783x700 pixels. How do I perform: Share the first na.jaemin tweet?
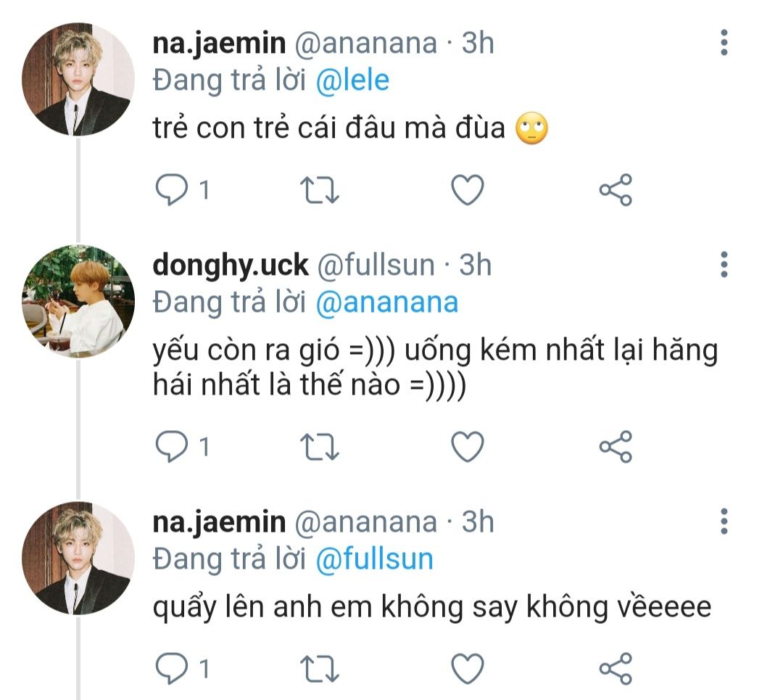point(616,190)
